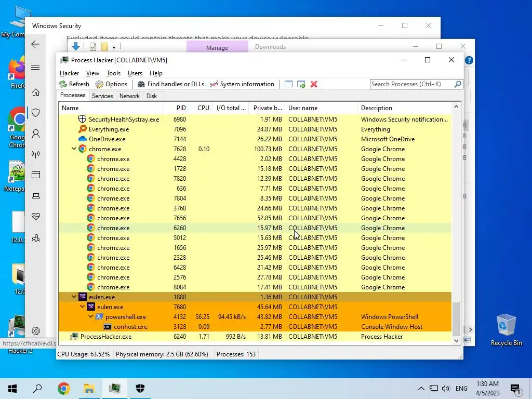Open Family options icon
The width and height of the screenshot is (532, 399).
click(36, 238)
